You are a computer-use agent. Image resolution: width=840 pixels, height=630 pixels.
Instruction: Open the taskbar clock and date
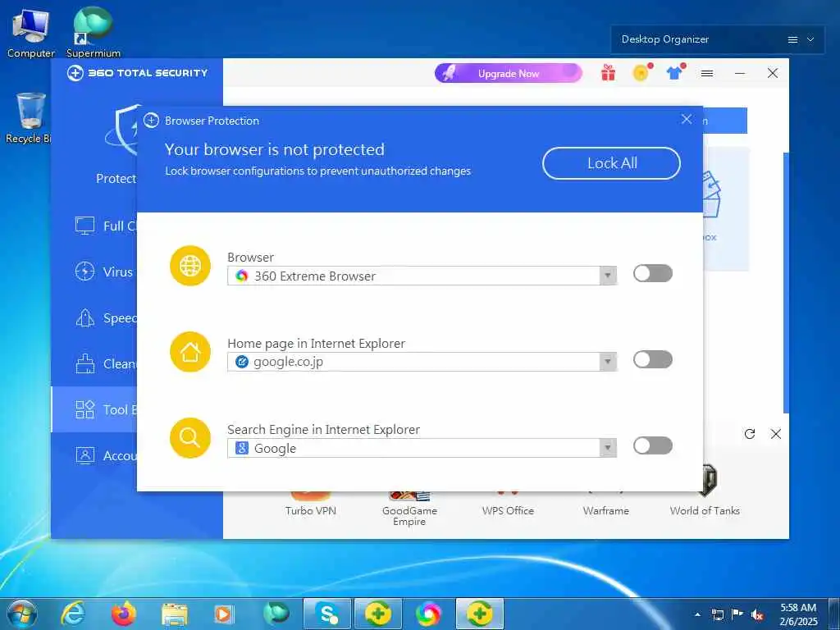pos(798,614)
